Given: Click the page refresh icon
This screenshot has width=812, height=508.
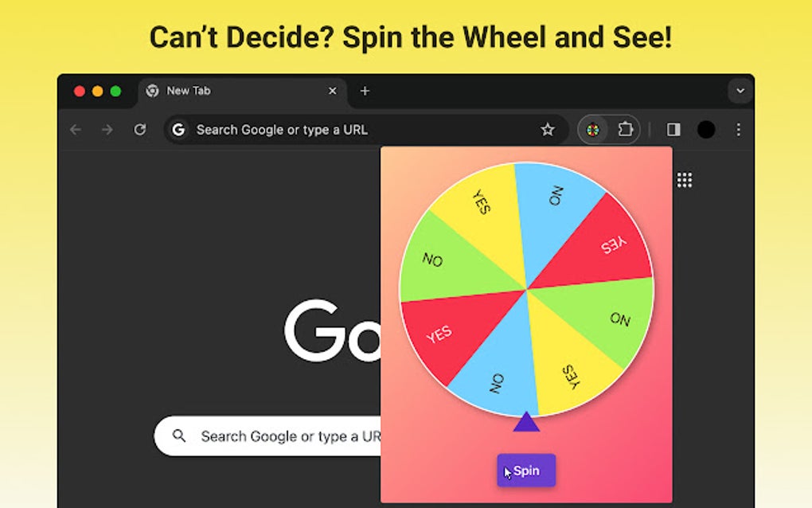Looking at the screenshot, I should [141, 129].
